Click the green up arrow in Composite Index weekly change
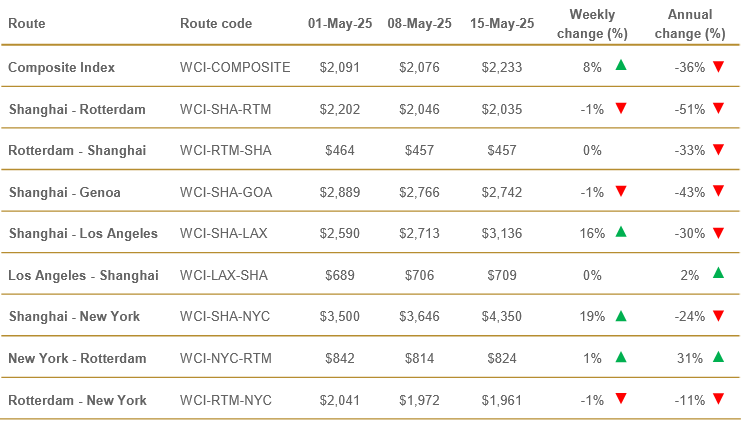Screen dimensions: 745x422 pyautogui.click(x=621, y=65)
